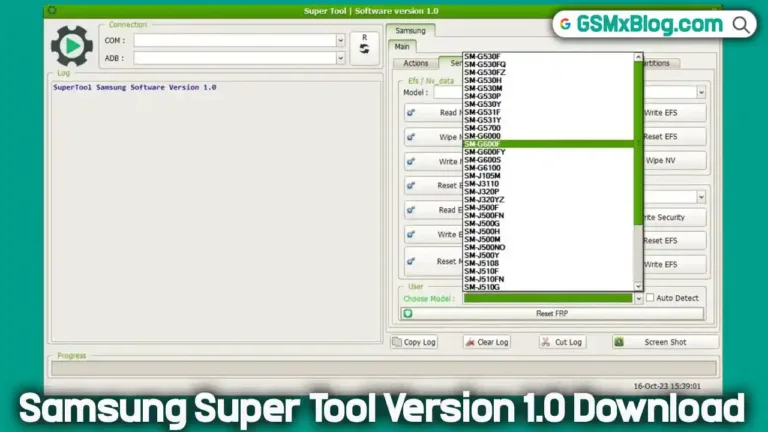This screenshot has height=432, width=768.
Task: Click Reset EFS button under Write Security
Action: coord(674,240)
